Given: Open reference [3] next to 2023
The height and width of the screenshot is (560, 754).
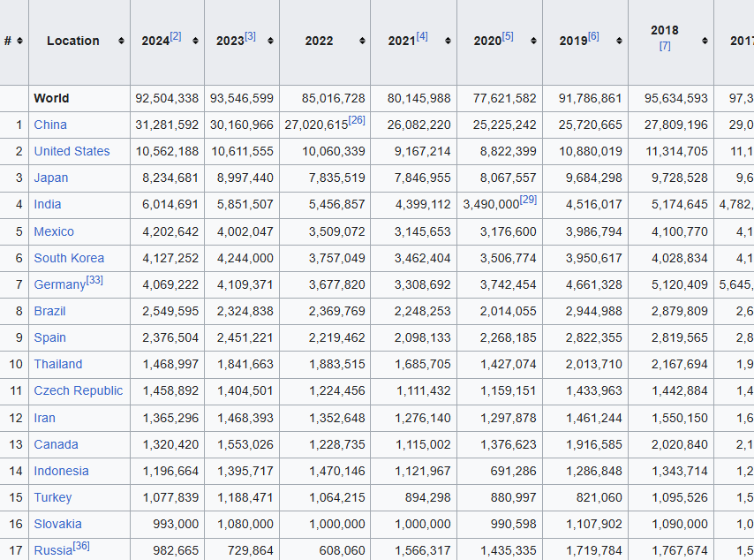Looking at the screenshot, I should (x=250, y=36).
